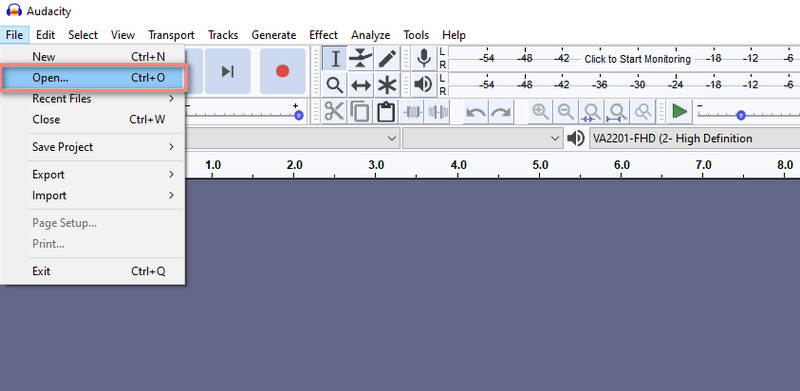Click the 1.0 mark on the timeline ruler

(x=213, y=165)
